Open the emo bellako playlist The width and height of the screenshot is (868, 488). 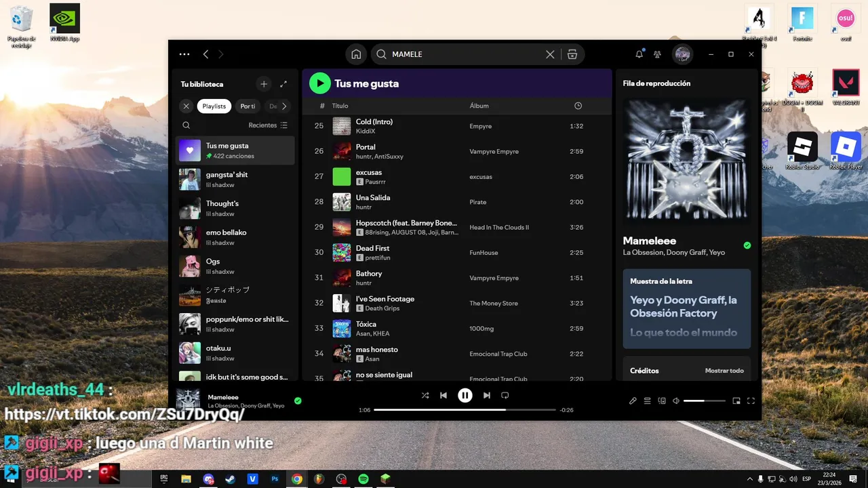(235, 237)
